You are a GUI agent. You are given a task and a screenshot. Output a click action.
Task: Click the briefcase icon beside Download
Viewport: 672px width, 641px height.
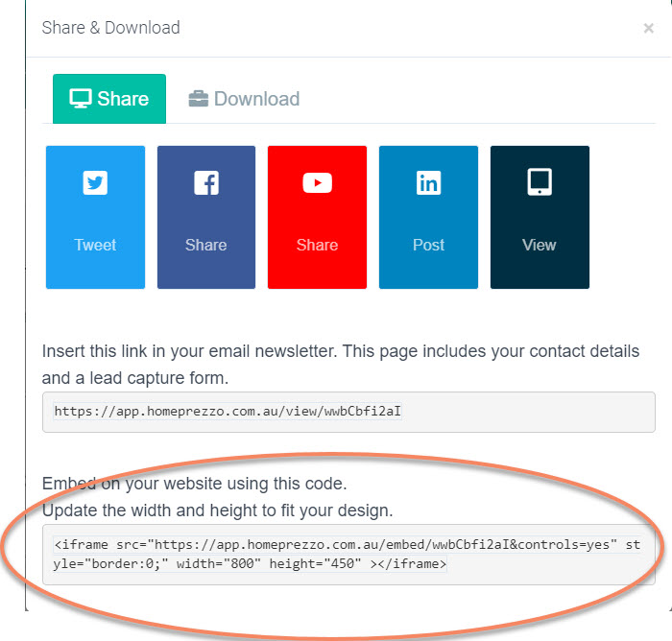point(199,99)
